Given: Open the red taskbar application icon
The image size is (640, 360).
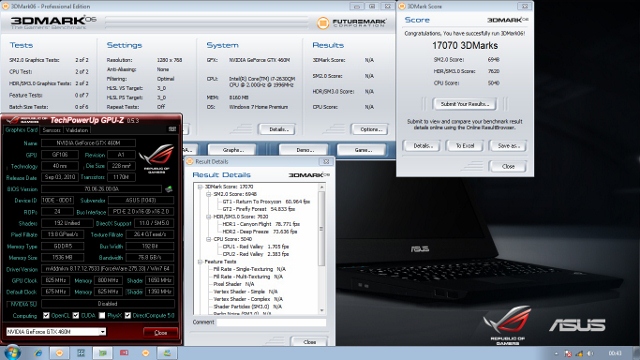Looking at the screenshot, I should (x=124, y=353).
